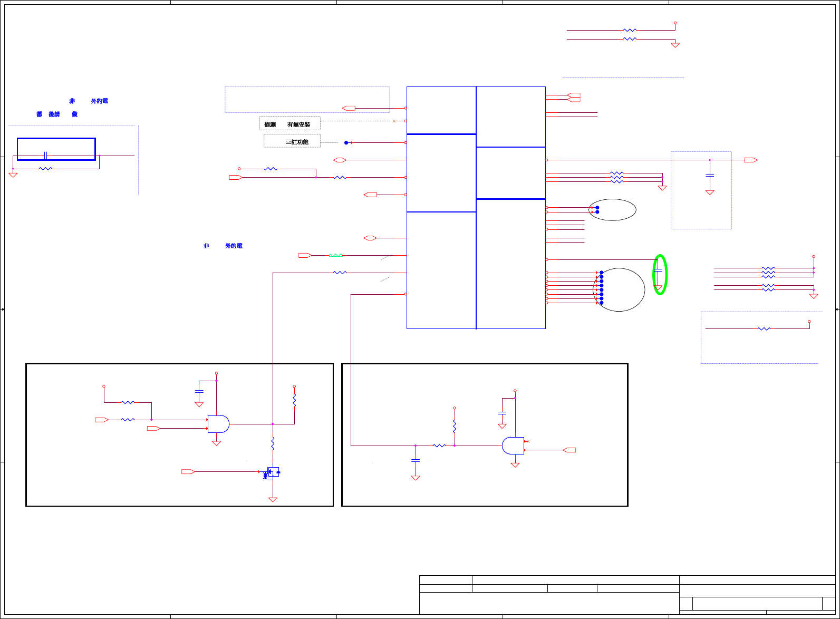The width and height of the screenshot is (840, 619).
Task: Click ground symbol below the MOSFET
Action: [273, 499]
